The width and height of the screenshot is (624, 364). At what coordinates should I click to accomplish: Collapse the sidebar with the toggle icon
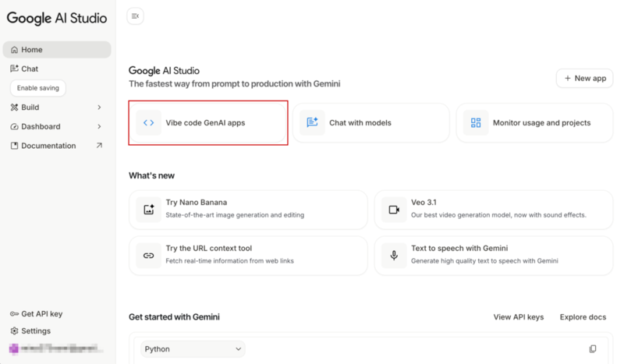135,16
